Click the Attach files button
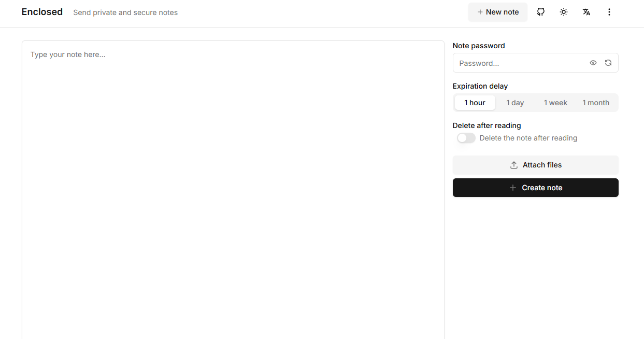This screenshot has width=644, height=339. tap(535, 164)
